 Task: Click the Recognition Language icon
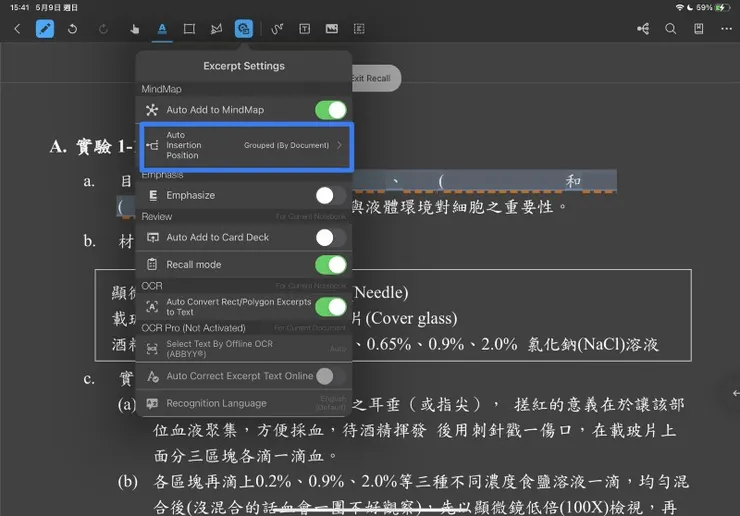coord(152,403)
